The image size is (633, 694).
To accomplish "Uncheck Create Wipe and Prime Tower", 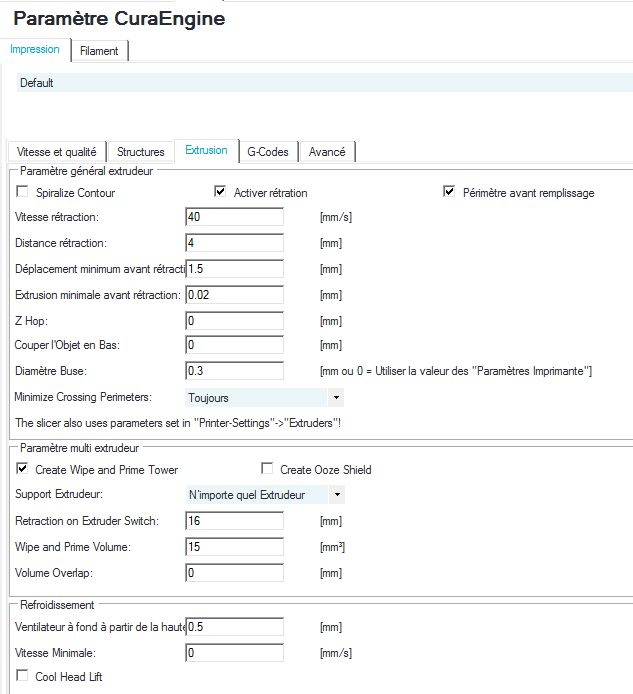I will pos(22,468).
